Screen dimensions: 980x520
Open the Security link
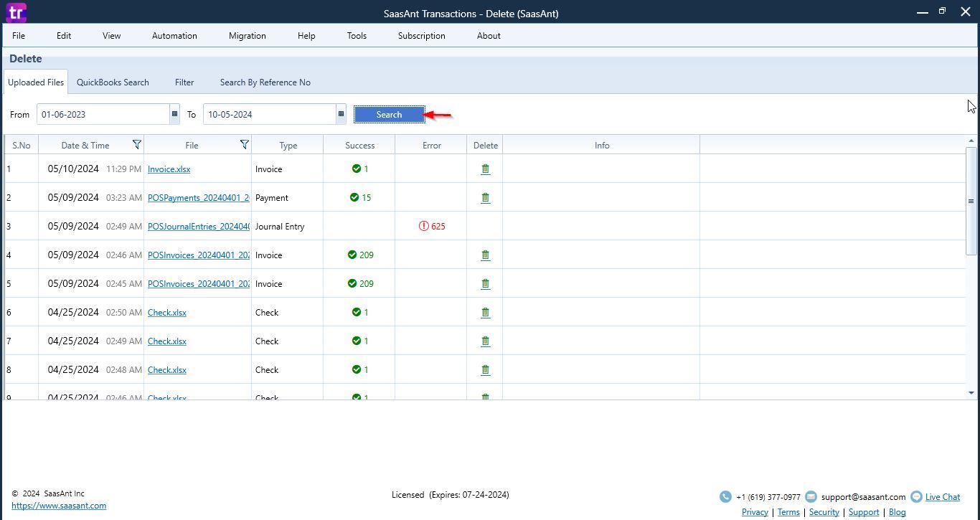pos(824,512)
